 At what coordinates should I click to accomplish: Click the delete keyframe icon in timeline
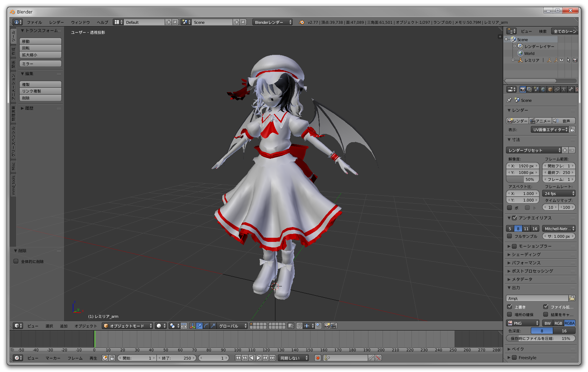point(378,358)
